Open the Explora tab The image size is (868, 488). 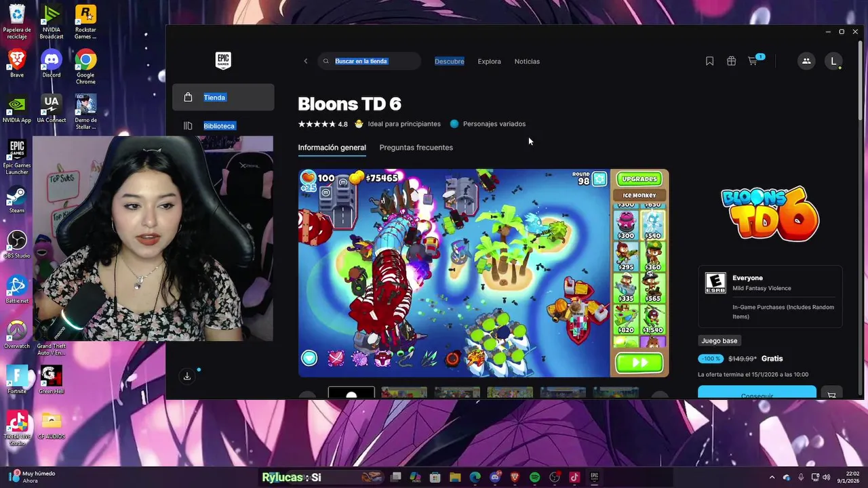489,61
